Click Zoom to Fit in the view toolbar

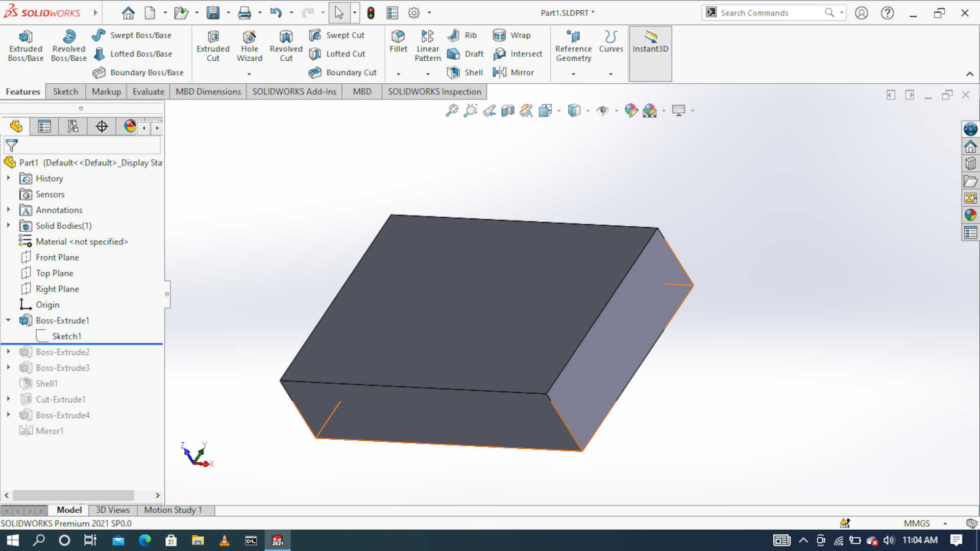pos(452,110)
